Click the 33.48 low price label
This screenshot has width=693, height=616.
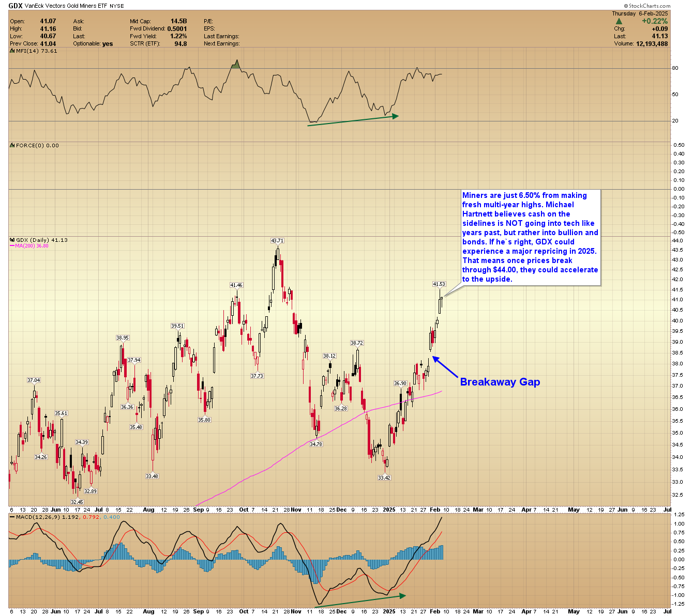(152, 476)
